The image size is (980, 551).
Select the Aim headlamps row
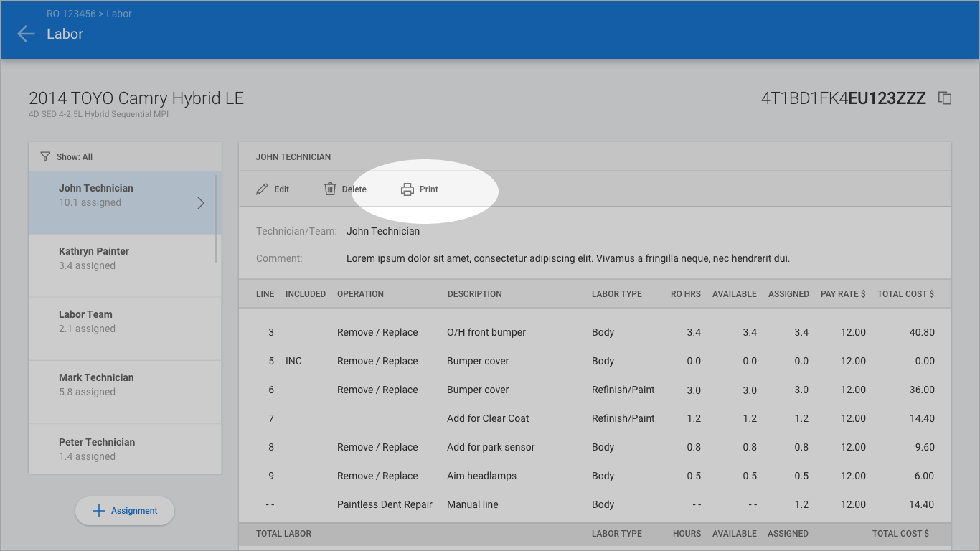point(481,476)
